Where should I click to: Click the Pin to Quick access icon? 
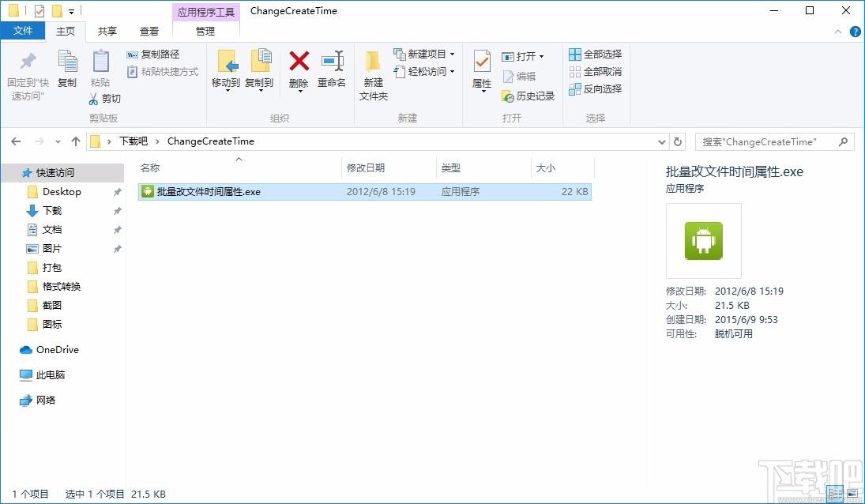[28, 62]
